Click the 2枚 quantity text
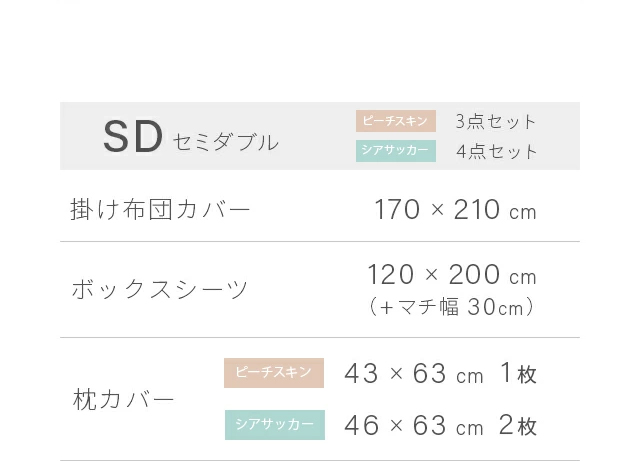The image size is (640, 461). point(518,426)
